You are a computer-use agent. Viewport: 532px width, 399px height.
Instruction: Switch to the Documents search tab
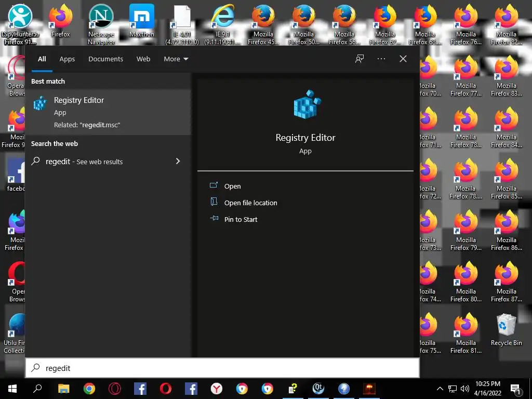pyautogui.click(x=105, y=59)
